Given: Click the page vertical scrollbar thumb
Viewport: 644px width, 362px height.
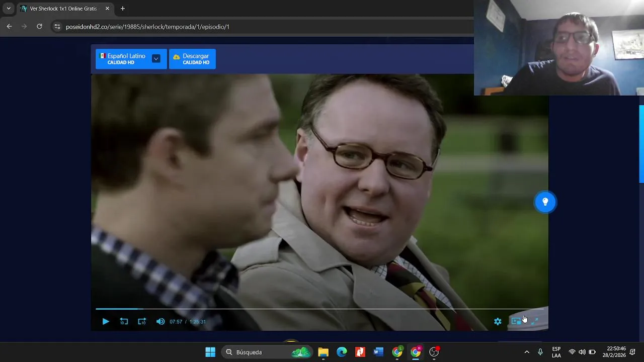Looking at the screenshot, I should pyautogui.click(x=641, y=144).
